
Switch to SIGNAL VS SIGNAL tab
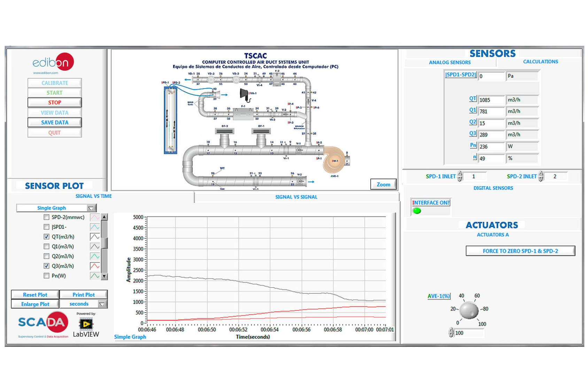(x=296, y=197)
